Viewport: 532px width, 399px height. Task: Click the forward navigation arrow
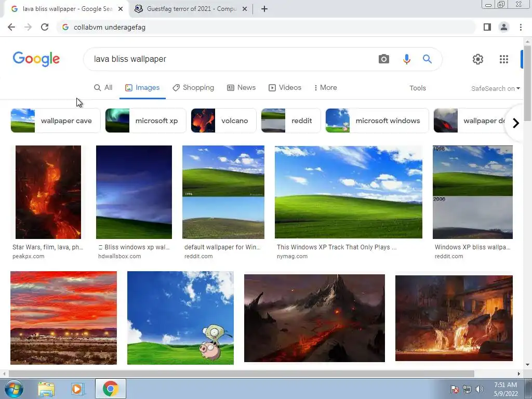28,27
